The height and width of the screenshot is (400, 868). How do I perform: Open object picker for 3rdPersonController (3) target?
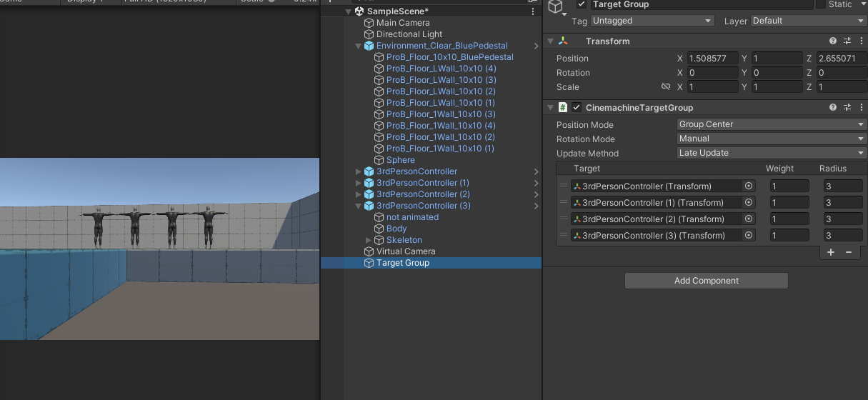tap(749, 235)
